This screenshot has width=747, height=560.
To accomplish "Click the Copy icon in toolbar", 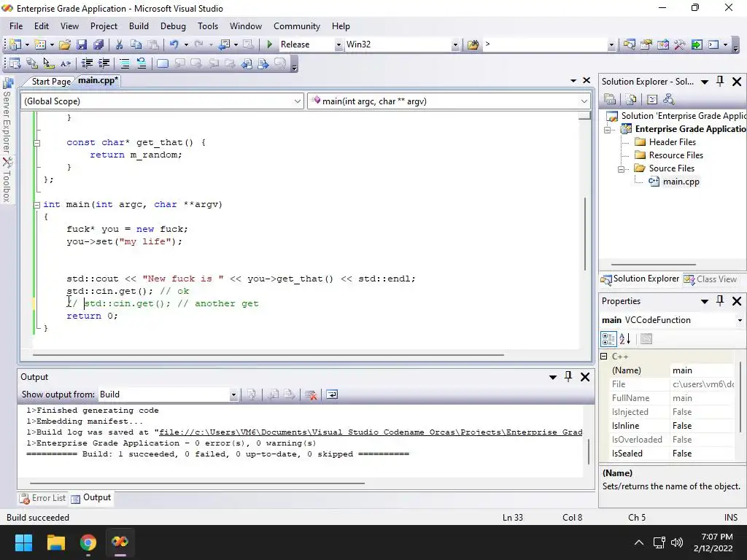I will (x=136, y=44).
